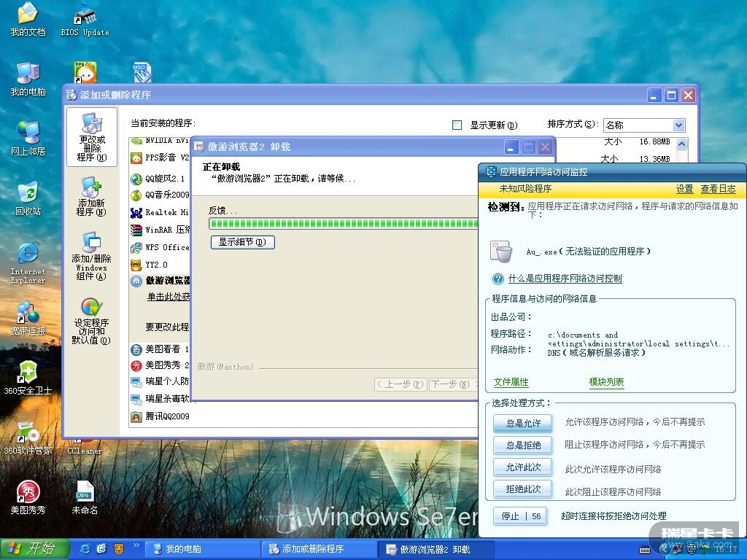Image resolution: width=747 pixels, height=560 pixels.
Task: Click second quick launch browser icon
Action: click(101, 549)
